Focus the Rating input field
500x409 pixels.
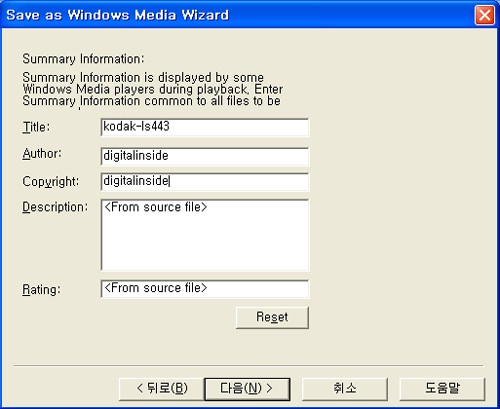[205, 289]
